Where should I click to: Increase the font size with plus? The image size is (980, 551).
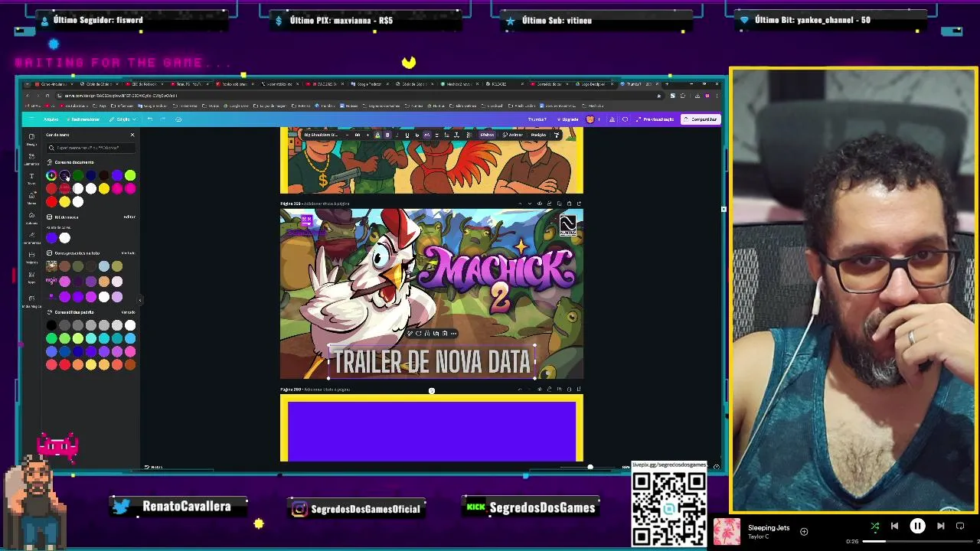coord(367,135)
